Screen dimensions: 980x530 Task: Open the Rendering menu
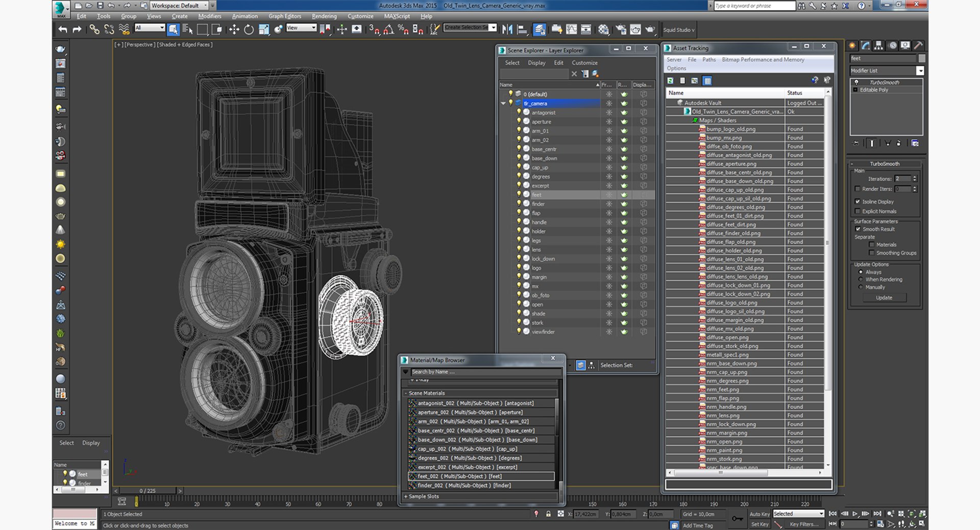pos(324,16)
